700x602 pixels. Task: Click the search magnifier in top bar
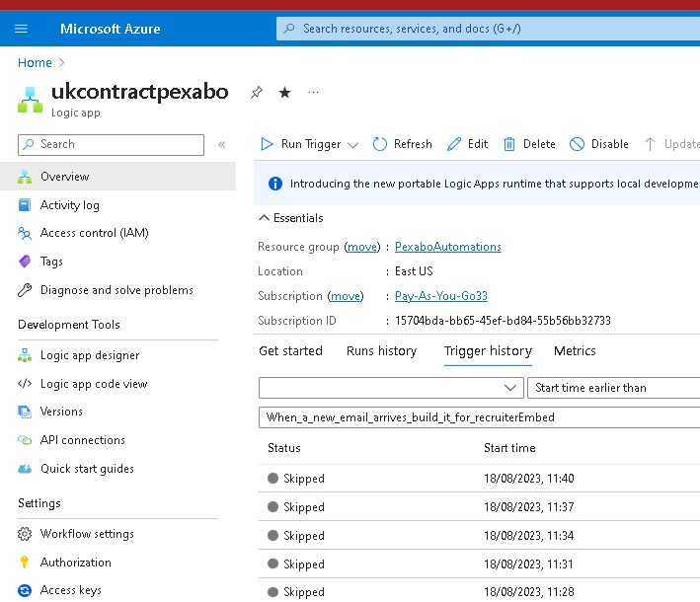(289, 29)
